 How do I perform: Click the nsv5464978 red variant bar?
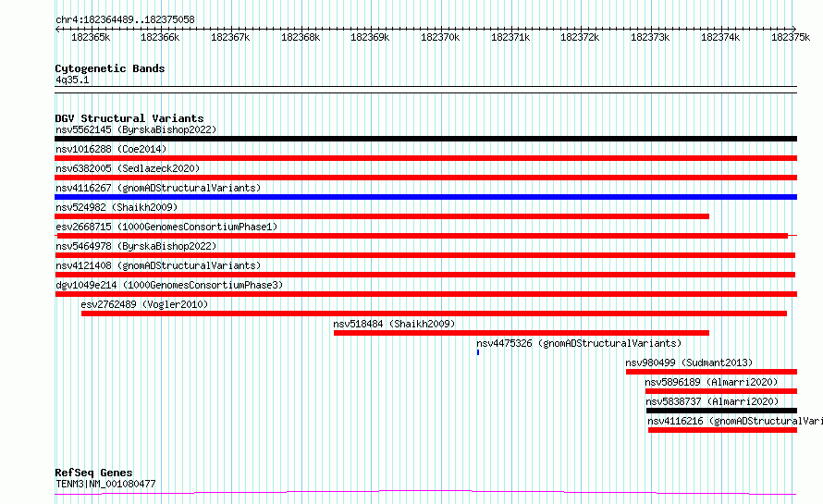[x=424, y=255]
